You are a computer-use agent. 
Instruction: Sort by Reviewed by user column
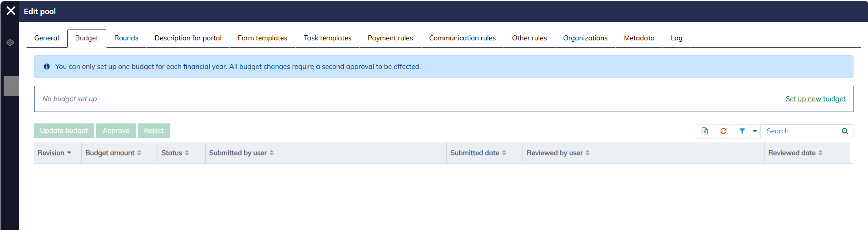(x=557, y=153)
